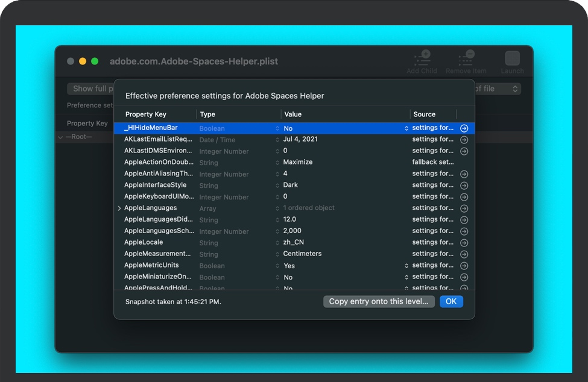The height and width of the screenshot is (382, 588).
Task: Select the AppleActionOnDouble row
Action: coord(159,162)
